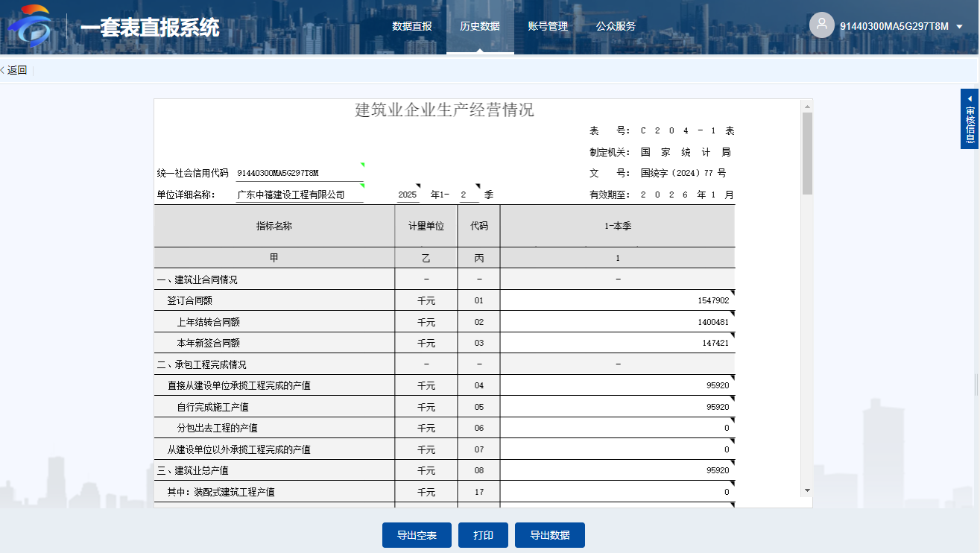This screenshot has height=553, width=980.
Task: Switch to the 历史数据 tab
Action: click(x=480, y=26)
